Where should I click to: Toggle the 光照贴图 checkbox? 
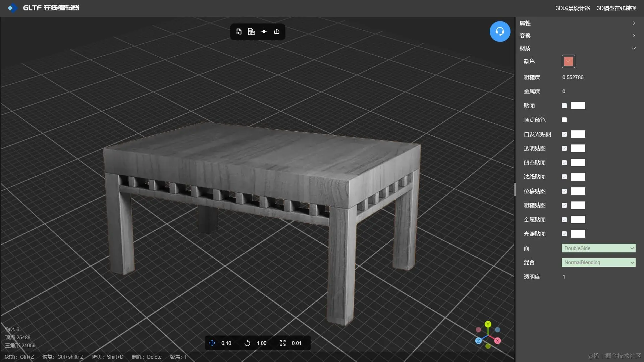(564, 234)
